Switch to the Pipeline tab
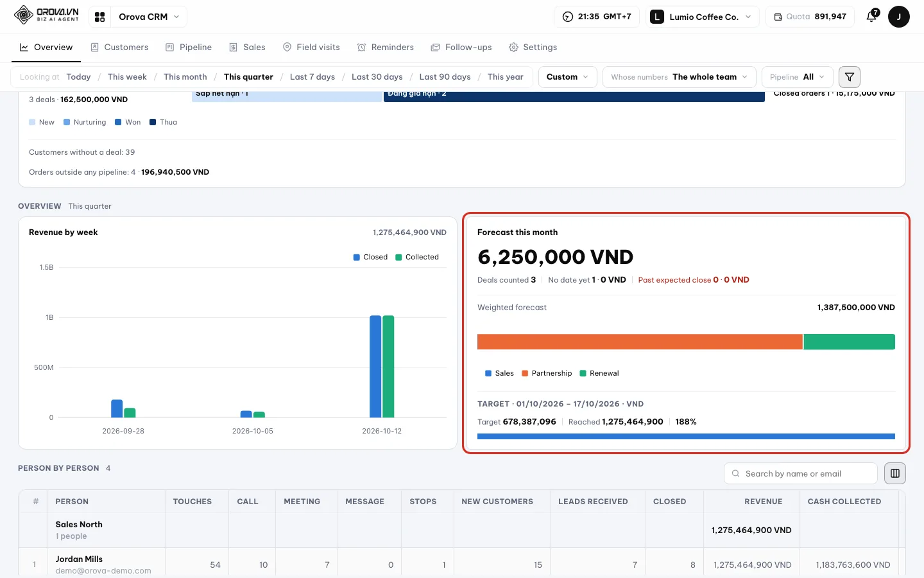This screenshot has width=924, height=578. (x=189, y=48)
